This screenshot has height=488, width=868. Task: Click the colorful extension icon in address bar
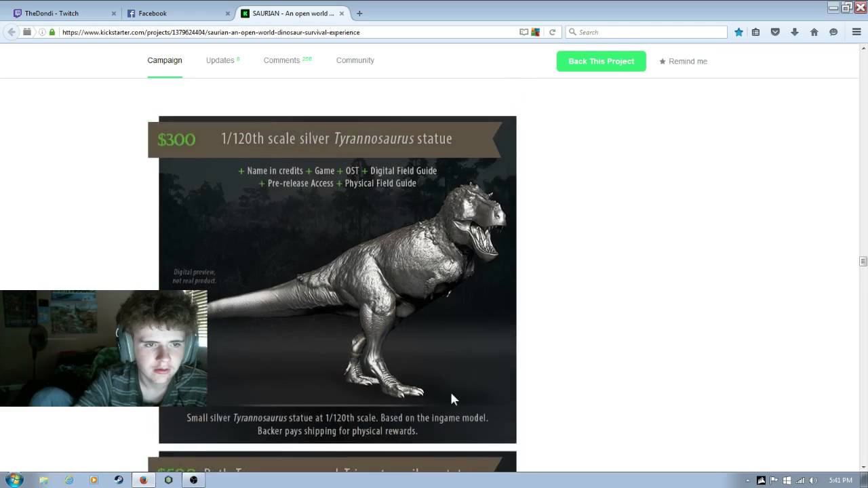point(535,32)
